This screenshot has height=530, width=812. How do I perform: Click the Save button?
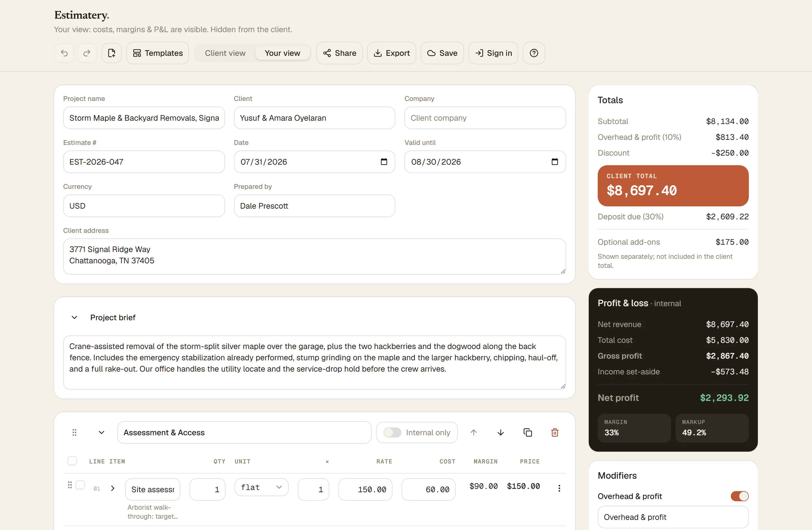(442, 53)
